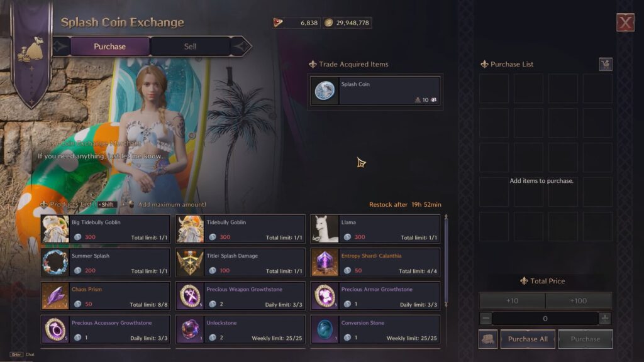Image resolution: width=644 pixels, height=362 pixels.
Task: Click the +100 quantity button
Action: pos(579,301)
